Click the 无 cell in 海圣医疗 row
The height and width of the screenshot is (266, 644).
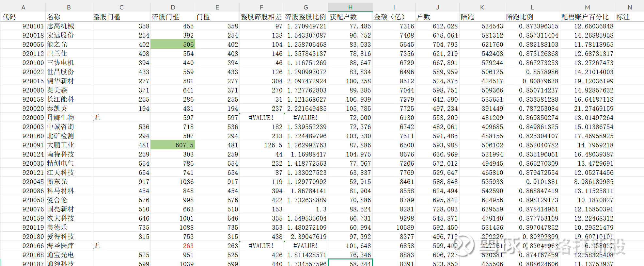121,246
